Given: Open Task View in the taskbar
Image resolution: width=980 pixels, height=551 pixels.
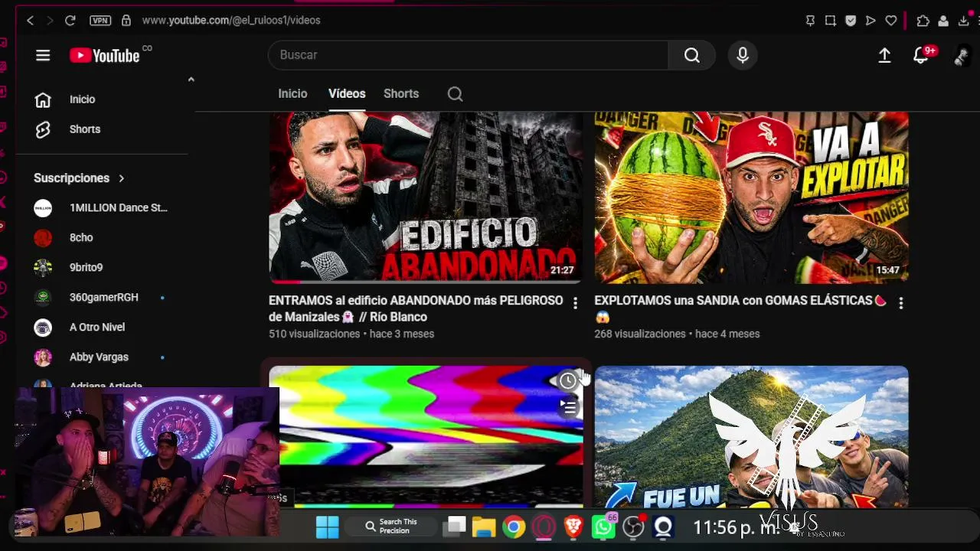Looking at the screenshot, I should click(x=456, y=527).
